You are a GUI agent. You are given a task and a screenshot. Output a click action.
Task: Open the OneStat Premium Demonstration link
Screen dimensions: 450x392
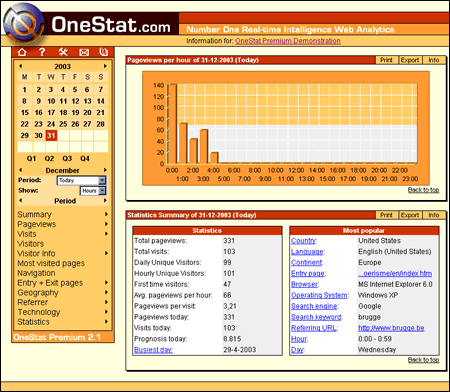click(x=288, y=41)
